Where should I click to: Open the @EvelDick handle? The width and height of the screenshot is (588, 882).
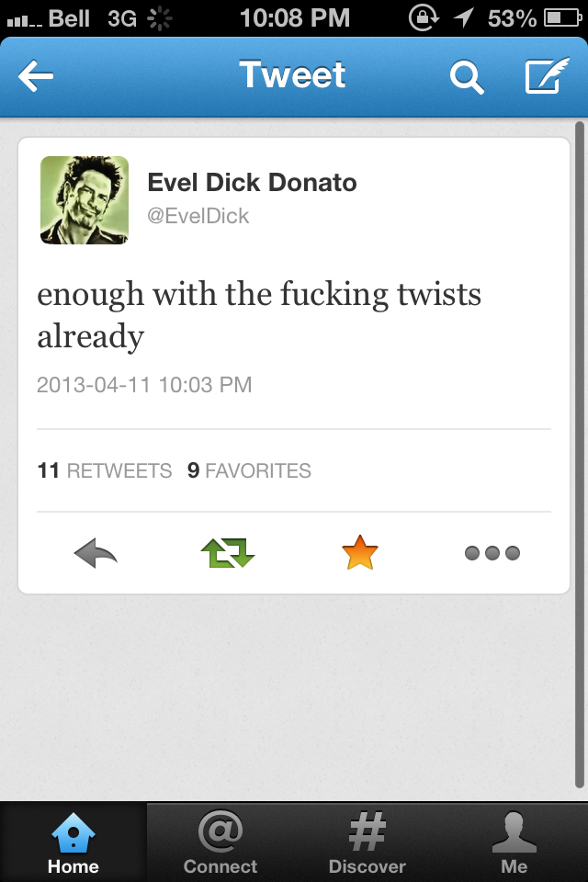198,216
